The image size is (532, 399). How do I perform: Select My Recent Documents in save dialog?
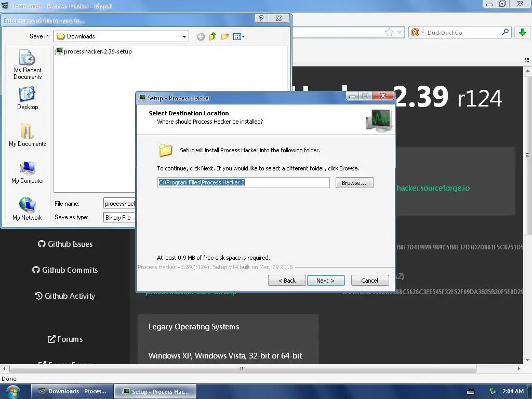point(28,64)
